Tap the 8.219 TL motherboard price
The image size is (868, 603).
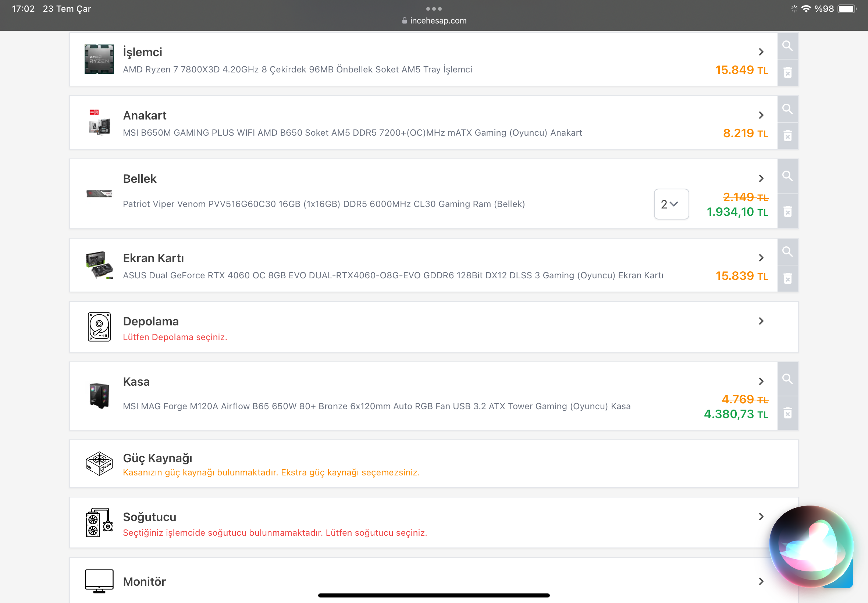click(x=746, y=133)
